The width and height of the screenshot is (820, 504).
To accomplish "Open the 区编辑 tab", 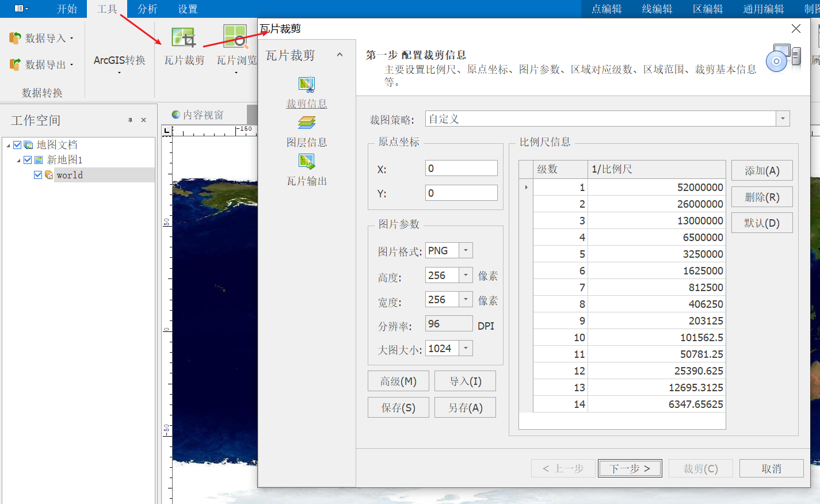I will click(708, 9).
